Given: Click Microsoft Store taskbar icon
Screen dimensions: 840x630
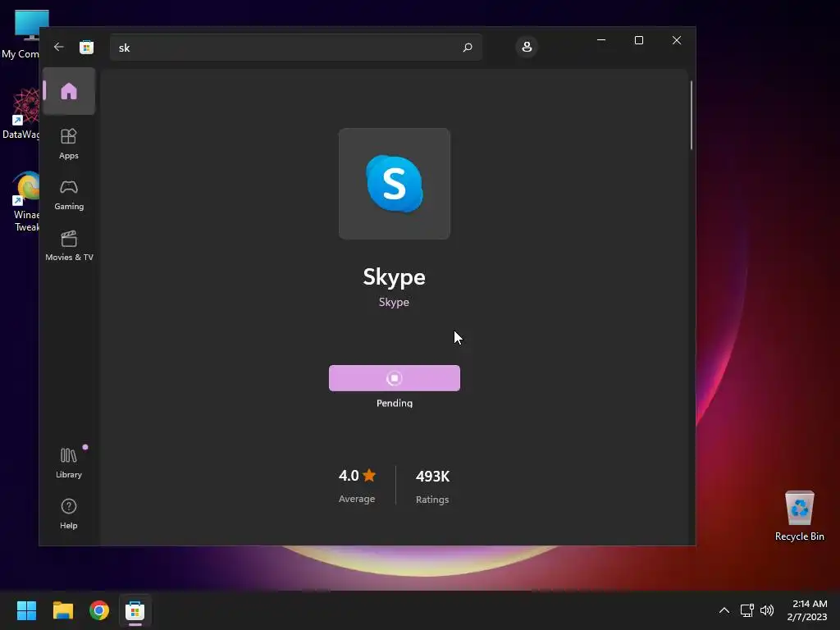Looking at the screenshot, I should point(135,610).
